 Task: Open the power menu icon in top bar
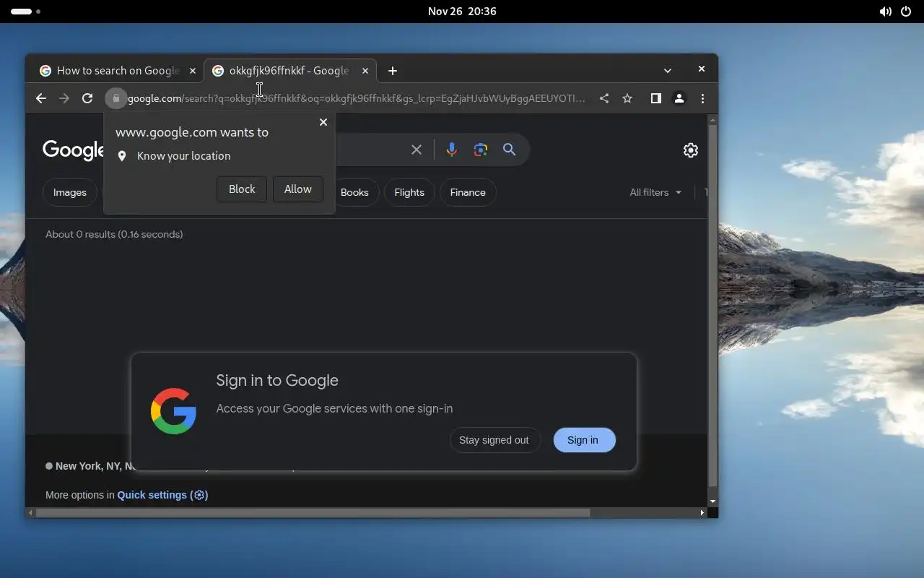pos(906,12)
